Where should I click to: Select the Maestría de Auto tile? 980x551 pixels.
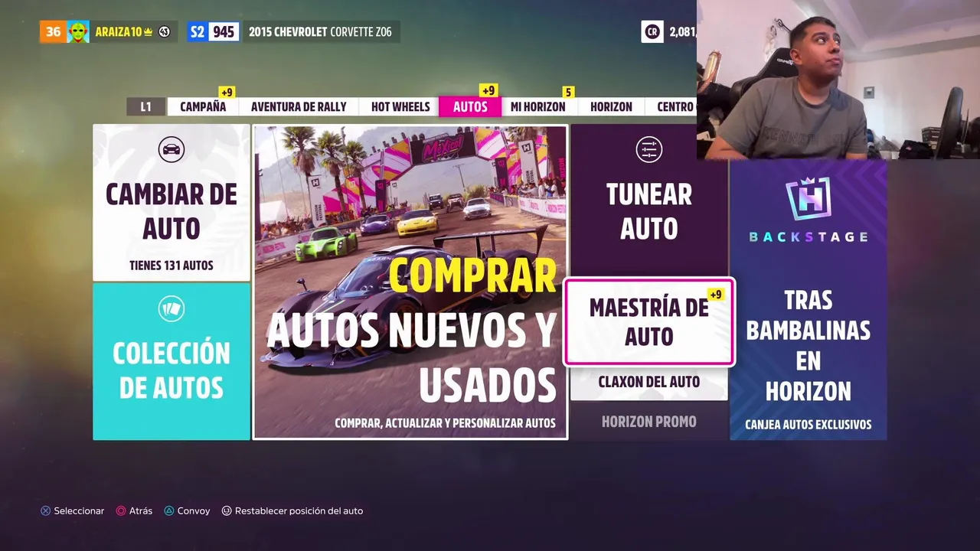pos(648,321)
